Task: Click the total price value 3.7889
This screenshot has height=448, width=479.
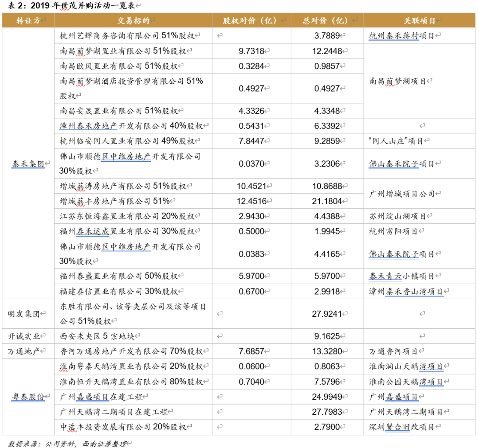Action: 327,36
